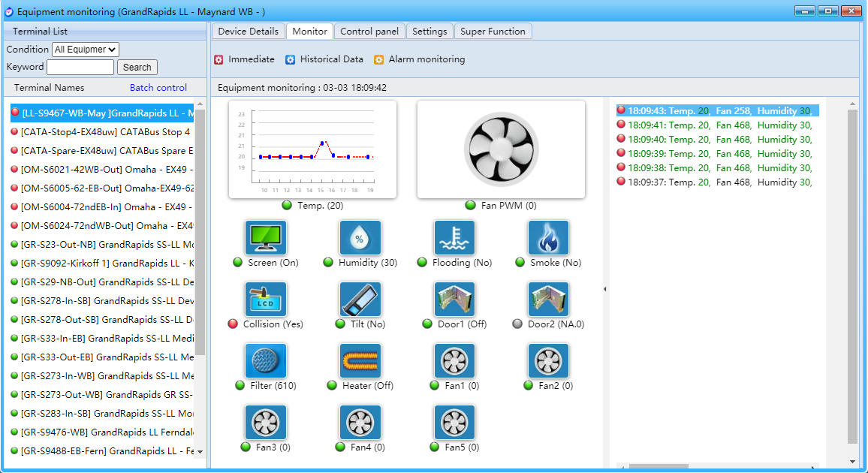This screenshot has height=473, width=868.
Task: Click the temperature line chart
Action: coord(313,149)
